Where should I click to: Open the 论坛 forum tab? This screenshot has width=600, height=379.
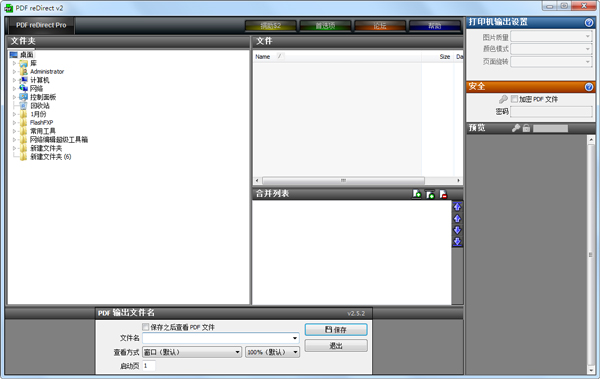tap(380, 26)
